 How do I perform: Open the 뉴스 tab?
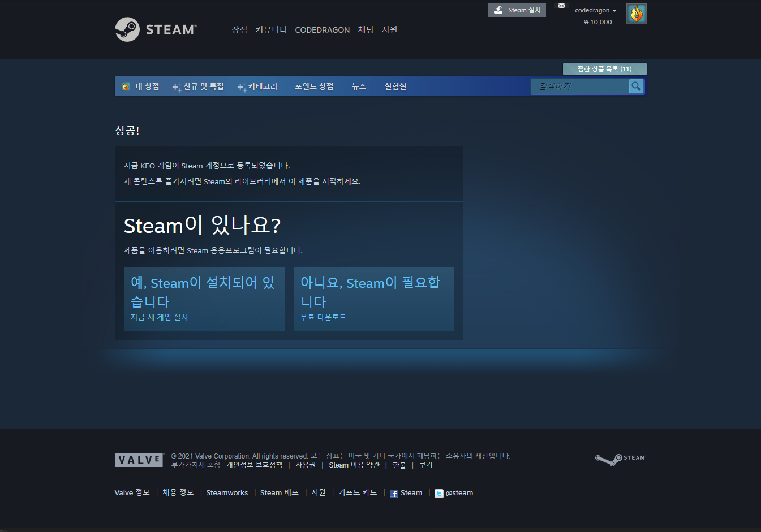pyautogui.click(x=359, y=86)
